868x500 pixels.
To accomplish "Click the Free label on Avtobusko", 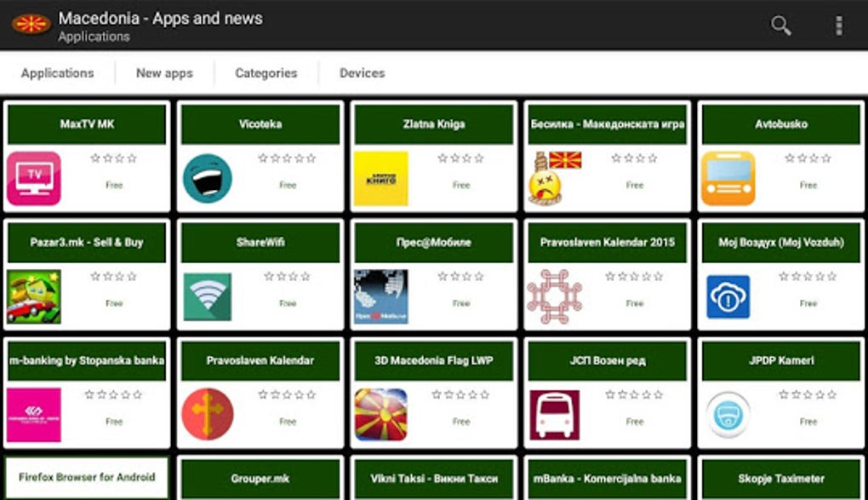I will (x=808, y=185).
